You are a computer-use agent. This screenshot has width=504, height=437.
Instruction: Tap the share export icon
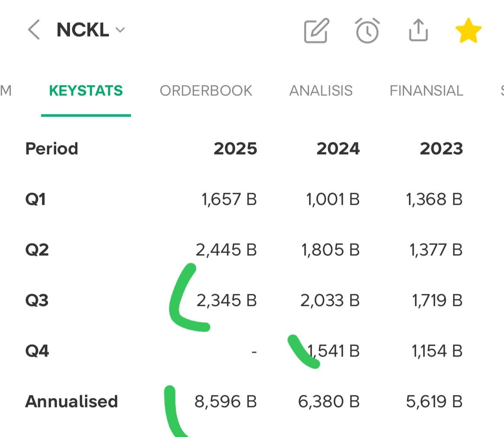pos(418,31)
